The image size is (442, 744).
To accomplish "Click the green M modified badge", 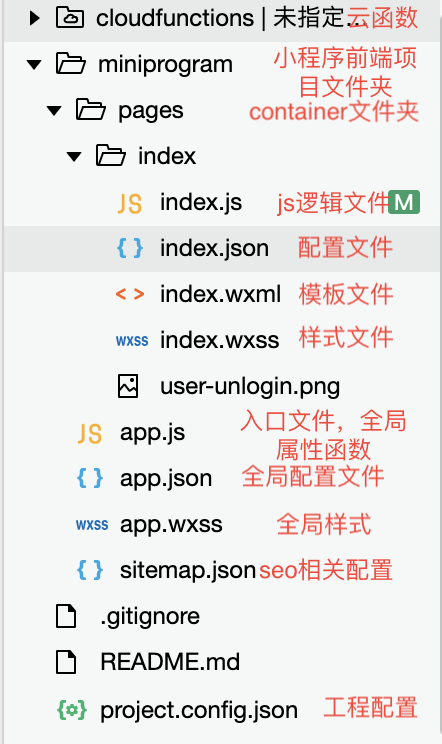I will click(x=404, y=202).
